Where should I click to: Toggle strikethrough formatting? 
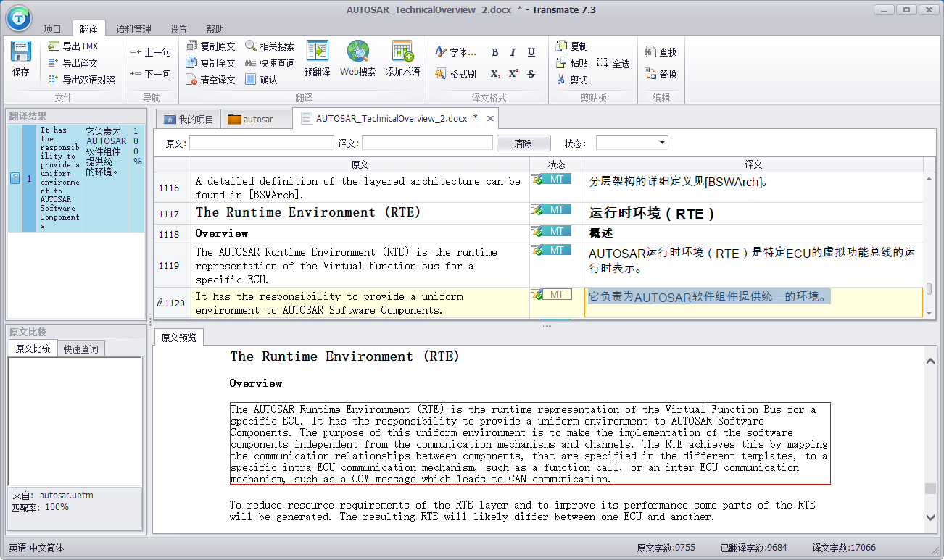pos(531,74)
